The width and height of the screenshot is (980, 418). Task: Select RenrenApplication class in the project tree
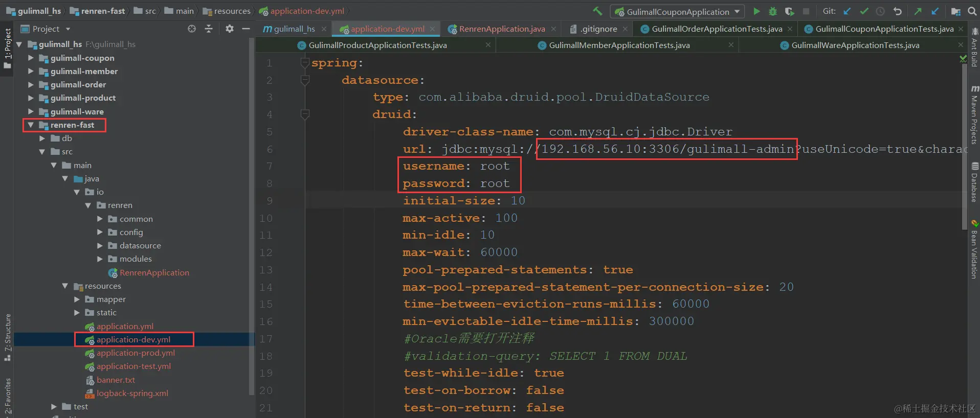tap(154, 272)
